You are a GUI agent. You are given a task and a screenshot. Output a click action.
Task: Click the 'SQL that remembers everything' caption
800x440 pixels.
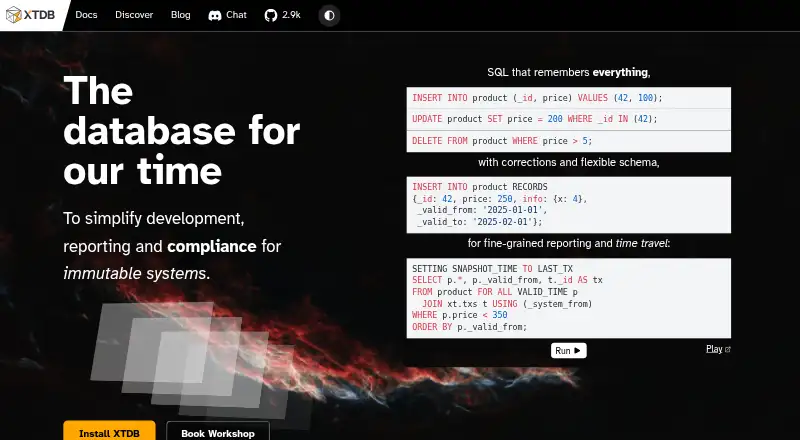coord(568,72)
